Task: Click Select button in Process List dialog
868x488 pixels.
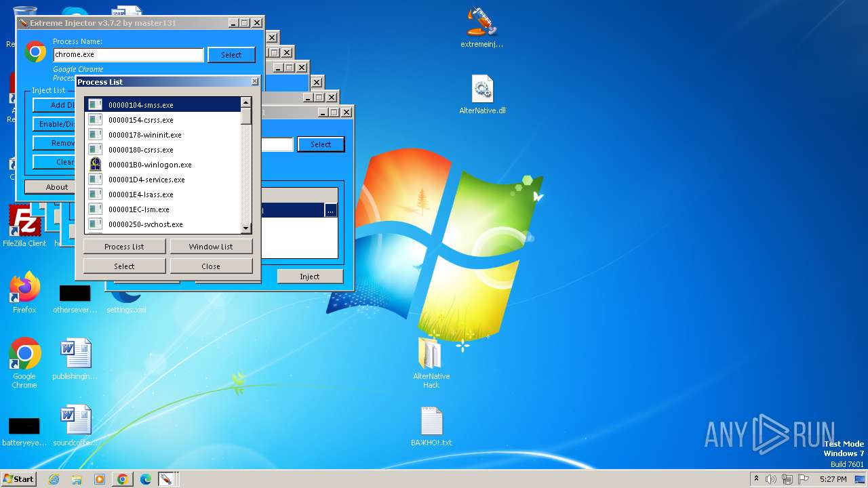Action: (124, 266)
